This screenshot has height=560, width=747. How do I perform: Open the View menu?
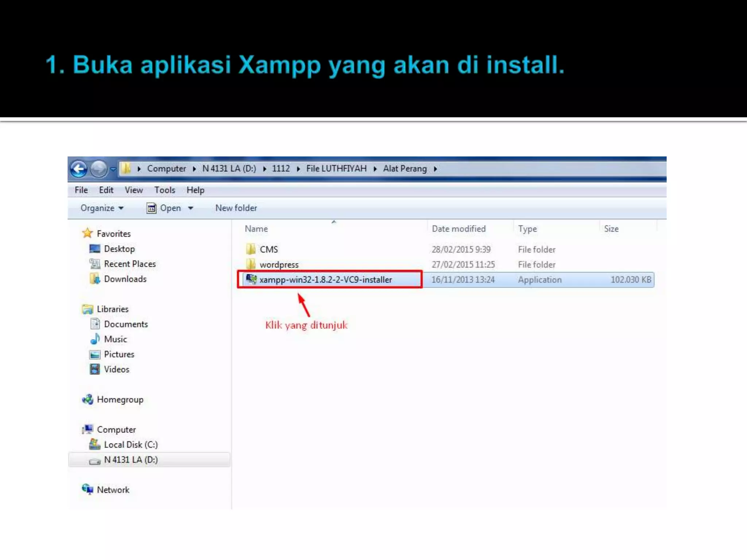[133, 190]
